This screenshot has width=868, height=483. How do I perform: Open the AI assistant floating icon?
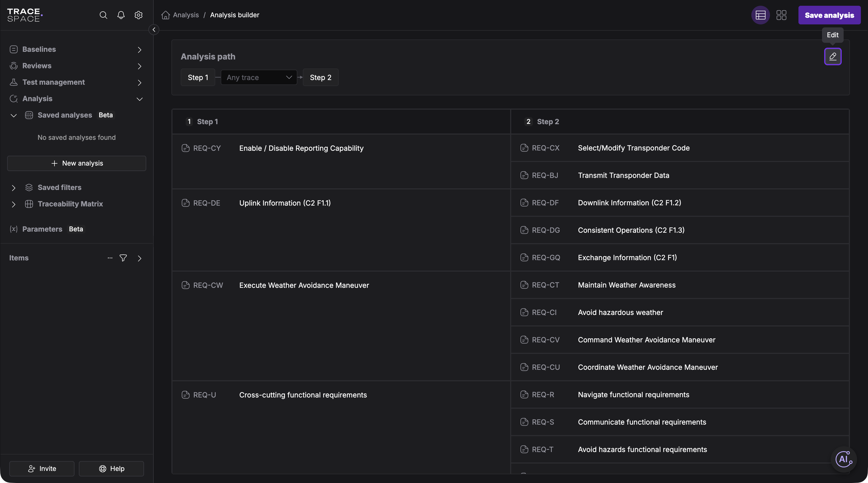click(844, 459)
